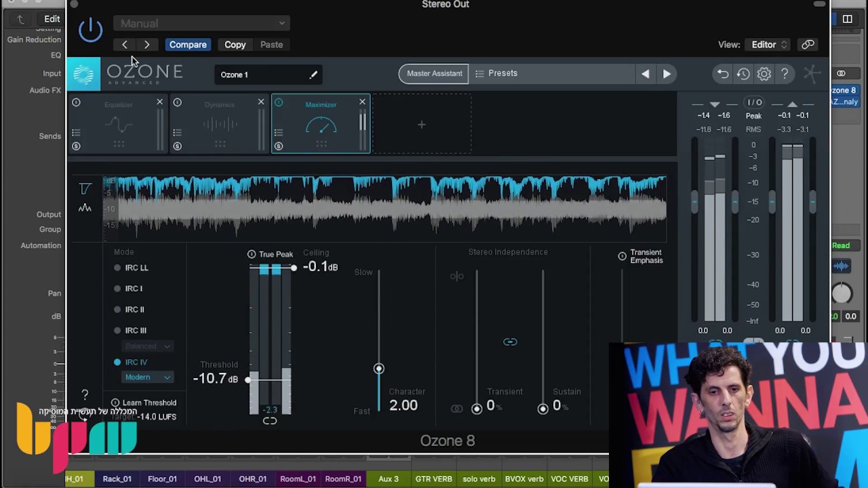Open Ozone settings gear

(764, 74)
